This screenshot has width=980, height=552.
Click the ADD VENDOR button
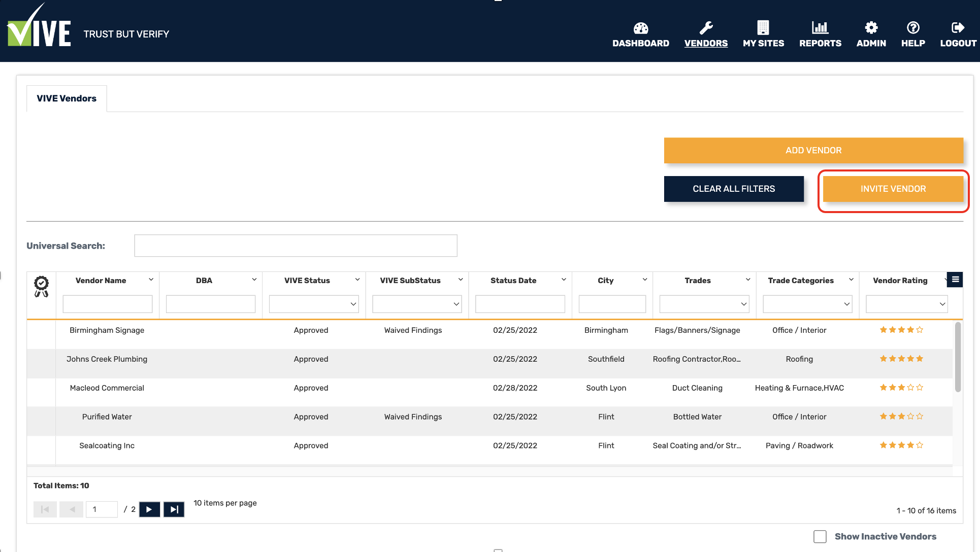coord(813,151)
